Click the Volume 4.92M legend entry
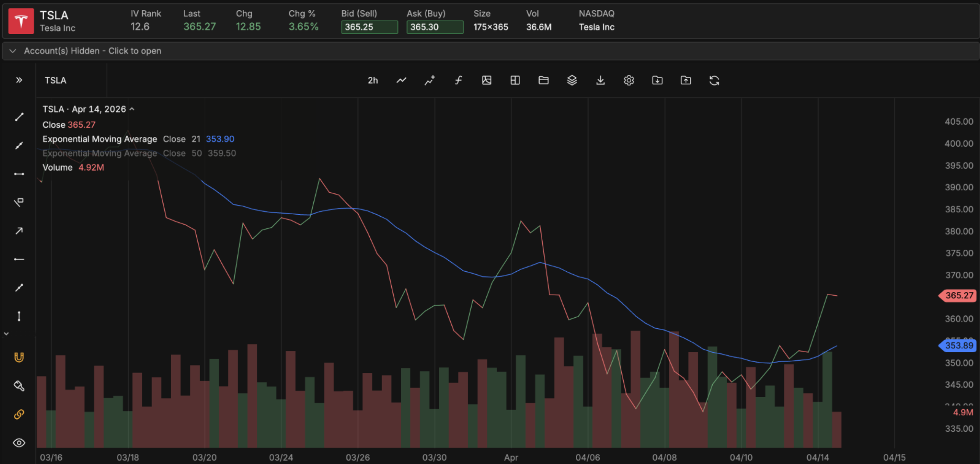 point(73,167)
